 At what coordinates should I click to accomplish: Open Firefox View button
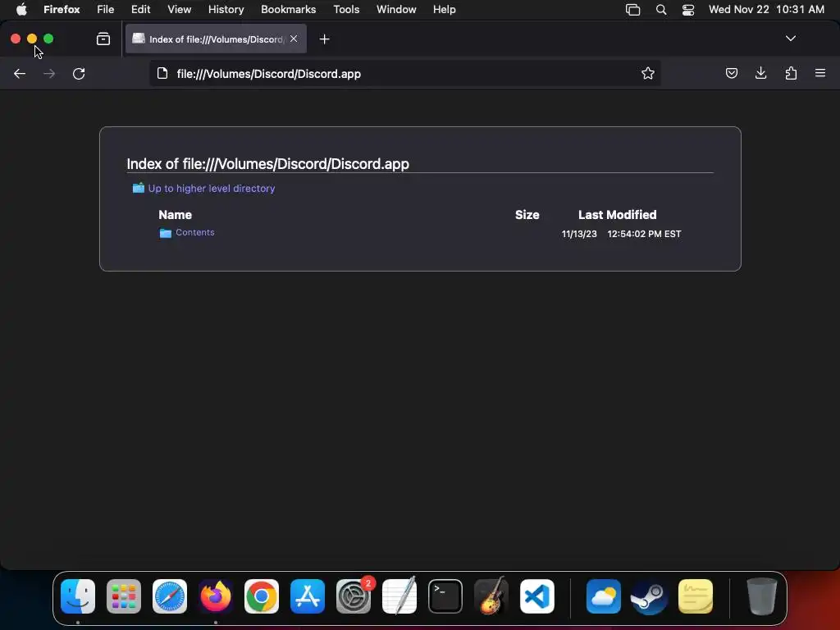(103, 39)
